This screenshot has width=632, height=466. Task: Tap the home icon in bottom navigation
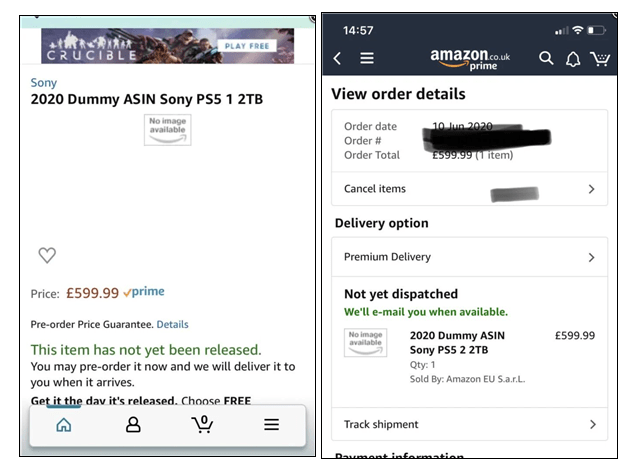pyautogui.click(x=64, y=425)
